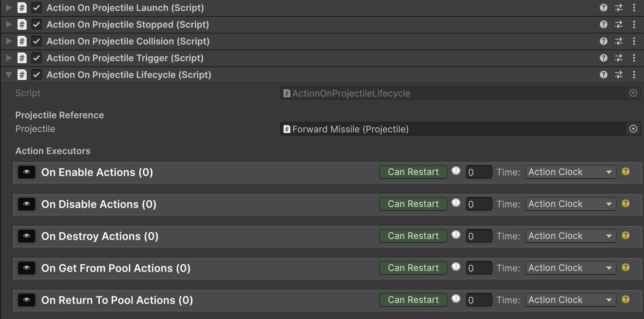Click Can Restart for On Return To Pool Actions
The height and width of the screenshot is (319, 644).
[x=413, y=300]
